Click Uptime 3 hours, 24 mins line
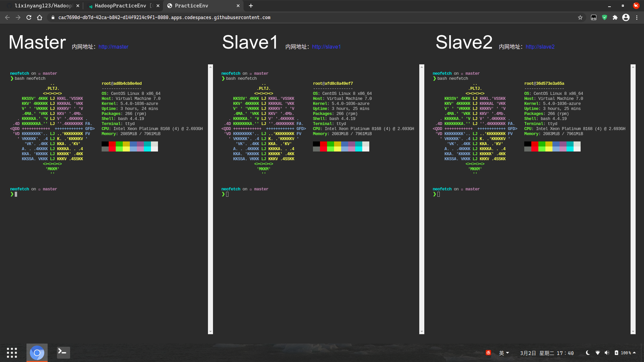The height and width of the screenshot is (362, 644). (130, 109)
